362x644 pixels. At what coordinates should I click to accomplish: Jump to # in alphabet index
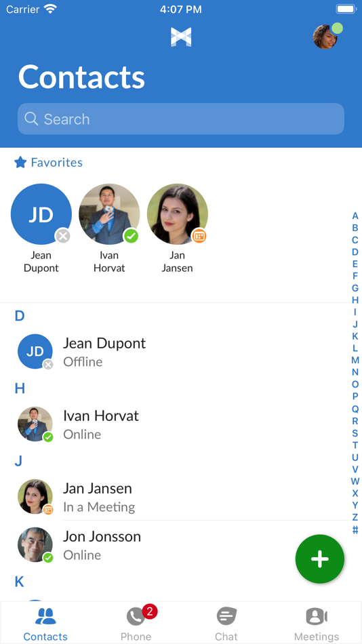pyautogui.click(x=355, y=530)
